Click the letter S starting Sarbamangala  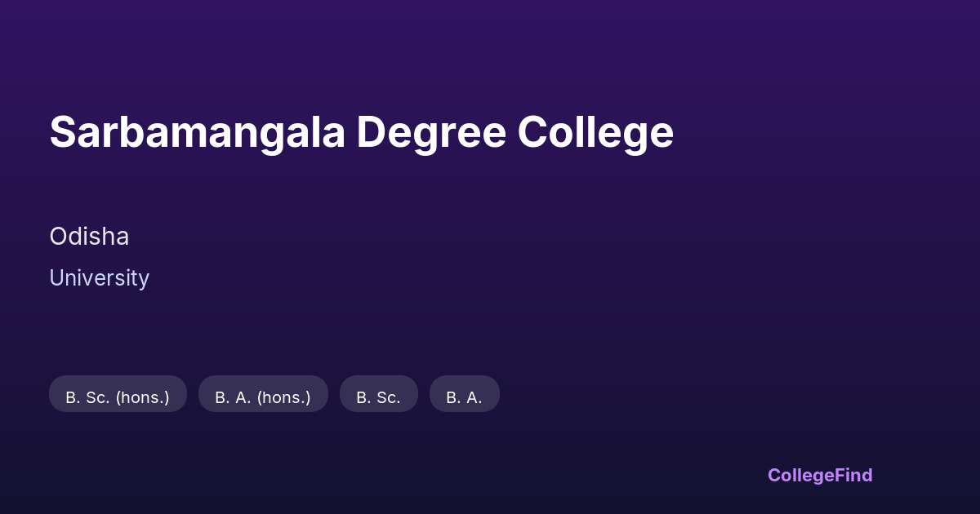pos(62,132)
